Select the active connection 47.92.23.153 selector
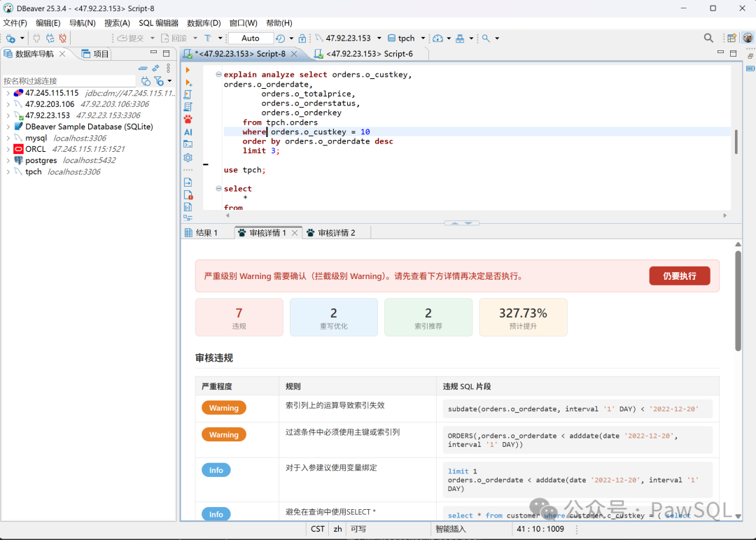Image resolution: width=756 pixels, height=540 pixels. [x=348, y=38]
